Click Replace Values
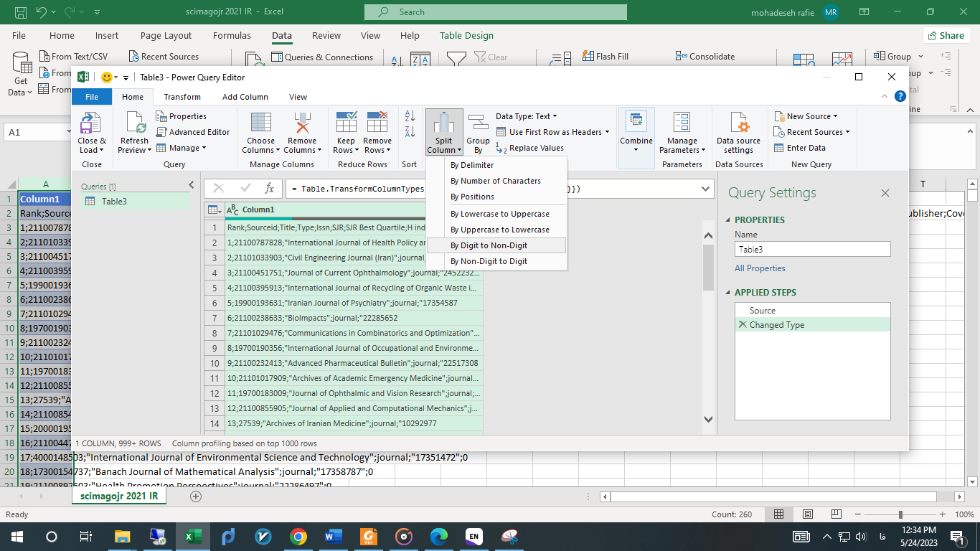 tap(529, 148)
